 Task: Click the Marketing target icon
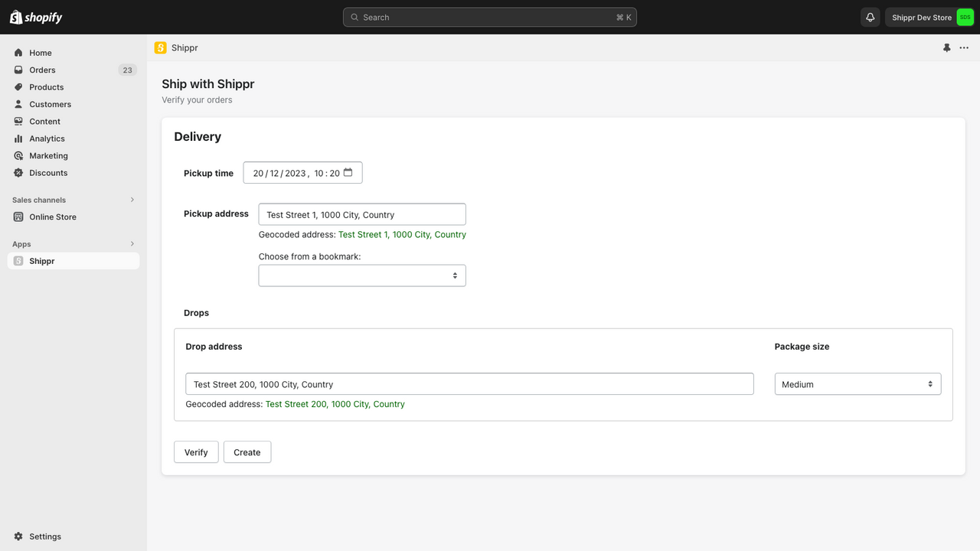[x=18, y=156]
